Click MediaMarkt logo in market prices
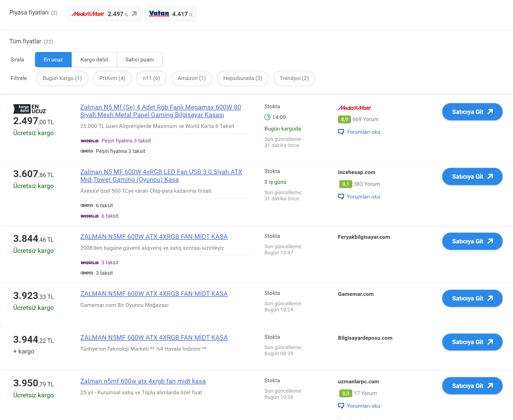Viewport: 513px width, 420px height. coord(88,14)
